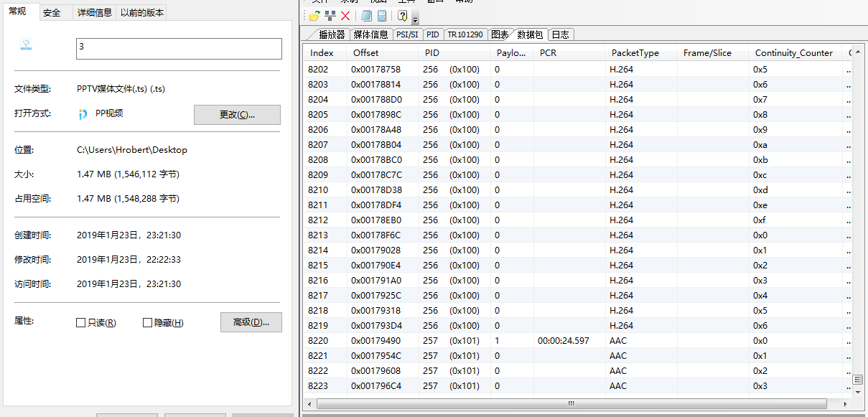Click the open file folder toolbar icon
The image size is (868, 417).
314,16
